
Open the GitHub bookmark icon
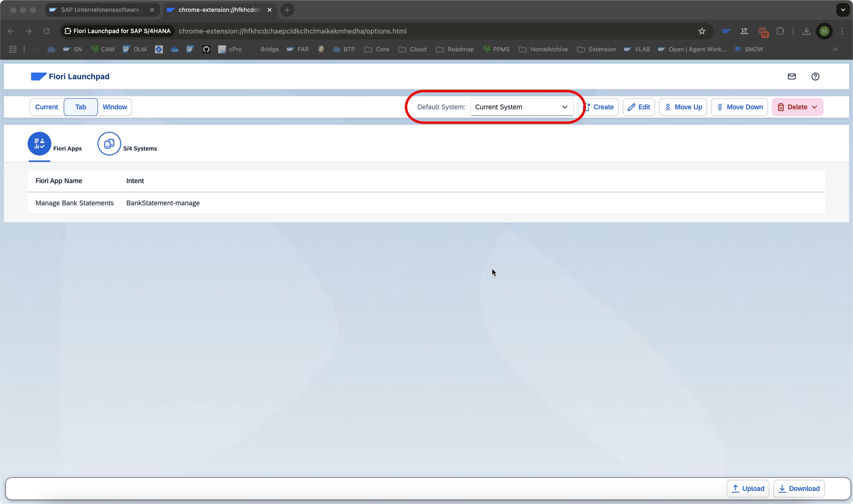tap(206, 49)
